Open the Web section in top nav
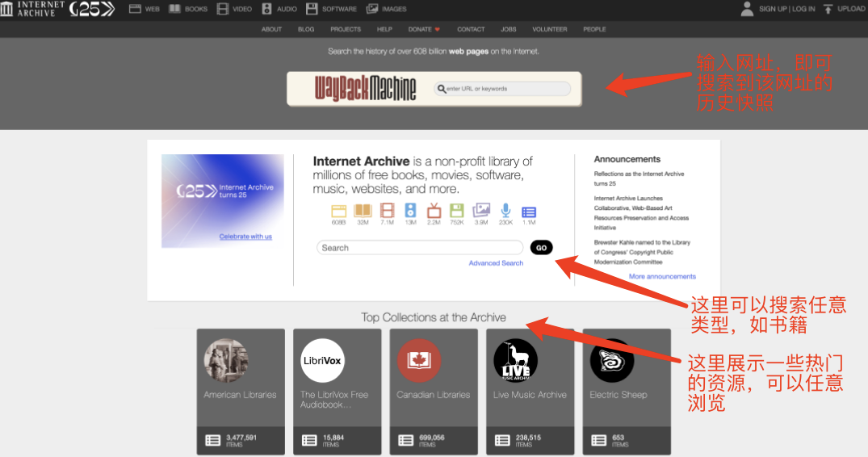Image resolution: width=868 pixels, height=457 pixels. pos(144,9)
